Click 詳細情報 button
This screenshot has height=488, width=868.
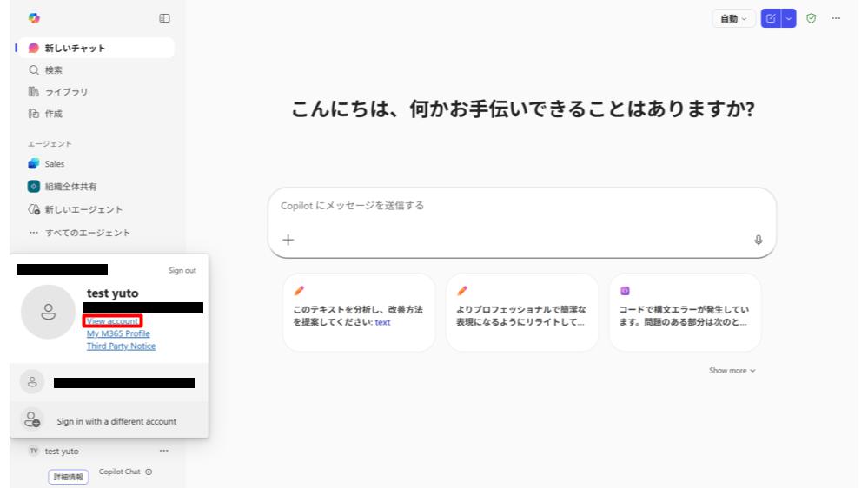point(68,477)
